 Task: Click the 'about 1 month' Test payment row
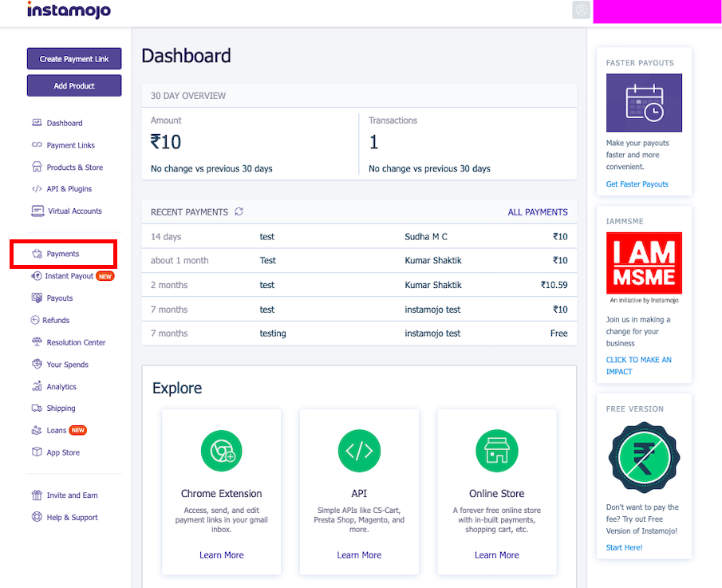pyautogui.click(x=359, y=261)
